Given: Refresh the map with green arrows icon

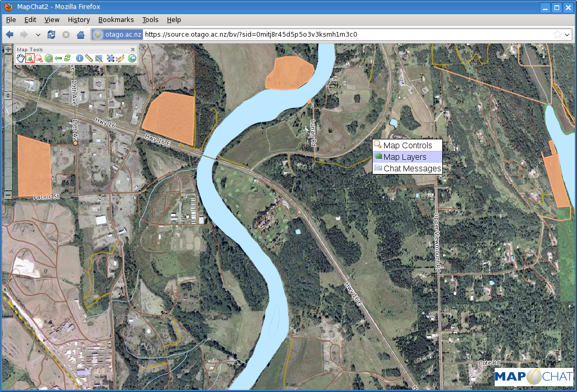Looking at the screenshot, I should [x=67, y=58].
